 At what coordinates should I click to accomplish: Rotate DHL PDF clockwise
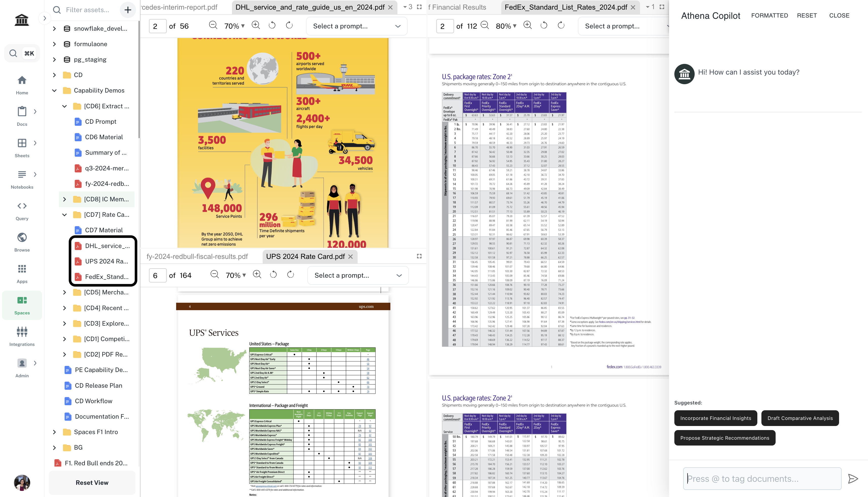pyautogui.click(x=289, y=26)
